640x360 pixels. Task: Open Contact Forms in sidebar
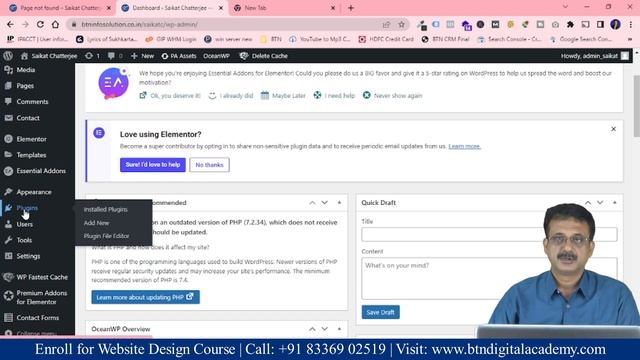[x=37, y=318]
